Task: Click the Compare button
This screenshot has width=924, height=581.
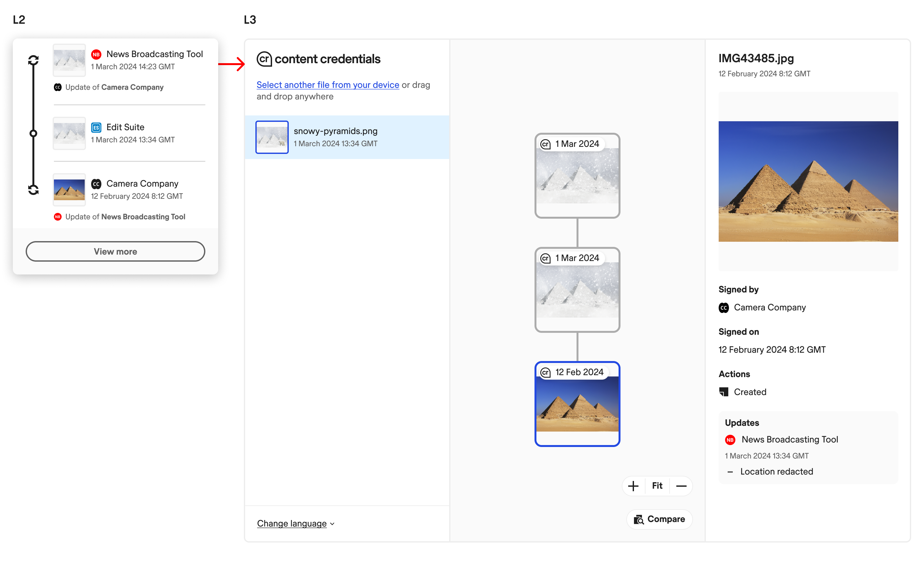Action: click(659, 519)
